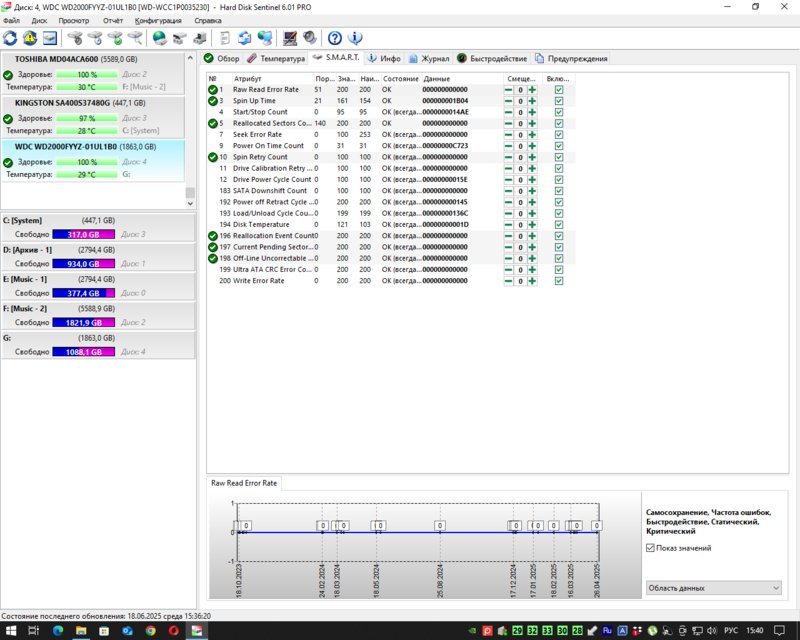Viewport: 800px width, 640px height.
Task: Click the monitor display toolbar icon
Action: [290, 38]
